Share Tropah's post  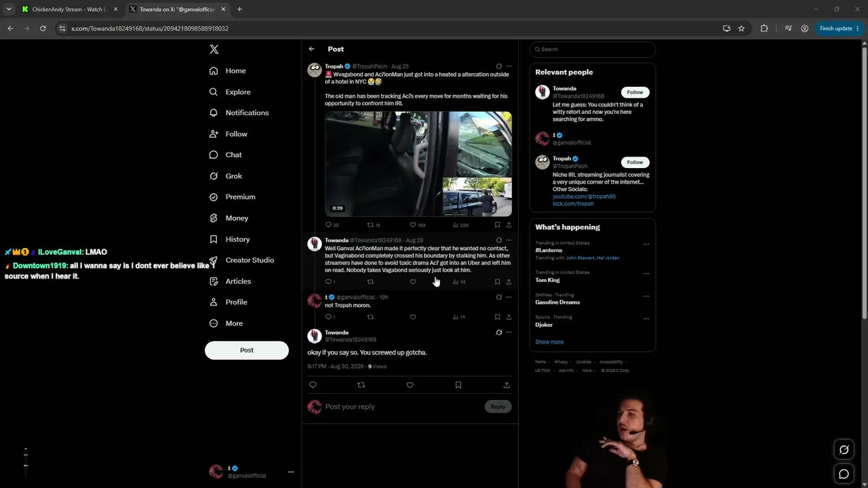(x=509, y=225)
